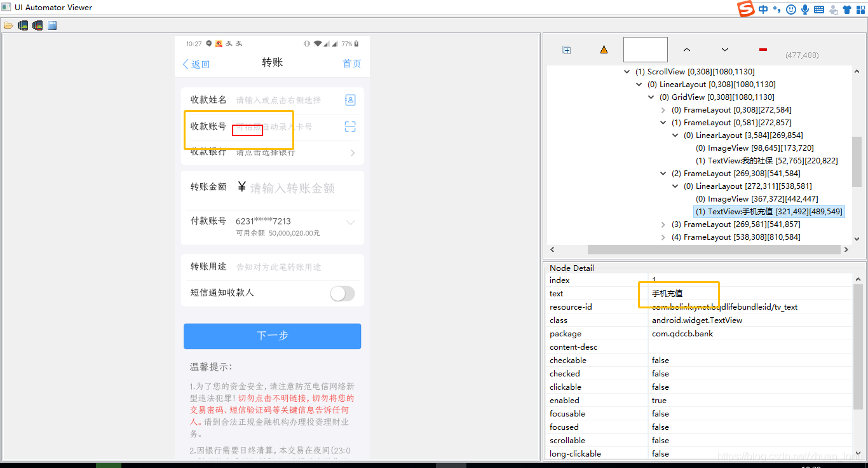Viewport: 868px width, 468px height.
Task: Collapse the (0) GridView tree node
Action: coord(651,97)
